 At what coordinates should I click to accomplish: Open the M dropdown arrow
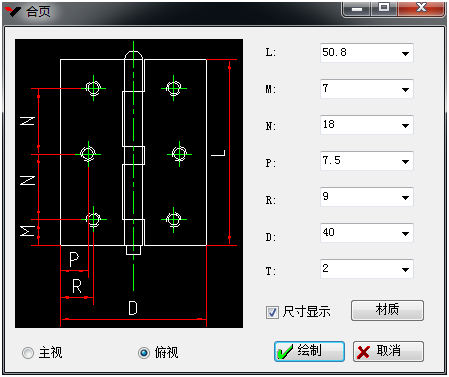pos(405,89)
